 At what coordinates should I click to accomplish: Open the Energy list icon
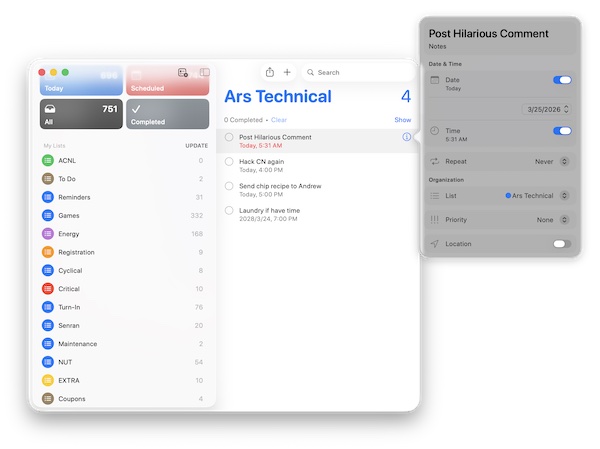click(48, 233)
